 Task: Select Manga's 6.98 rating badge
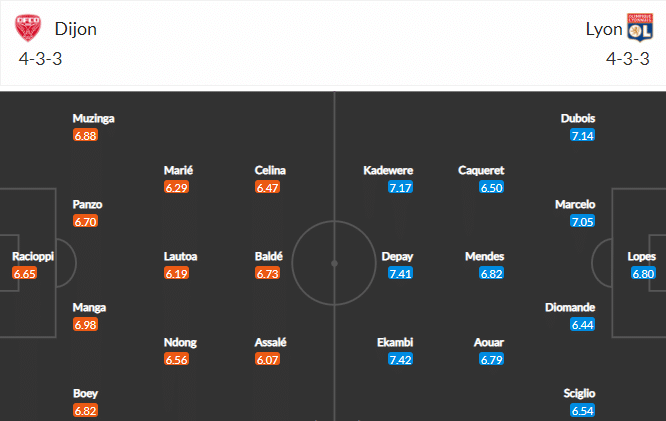coord(85,325)
